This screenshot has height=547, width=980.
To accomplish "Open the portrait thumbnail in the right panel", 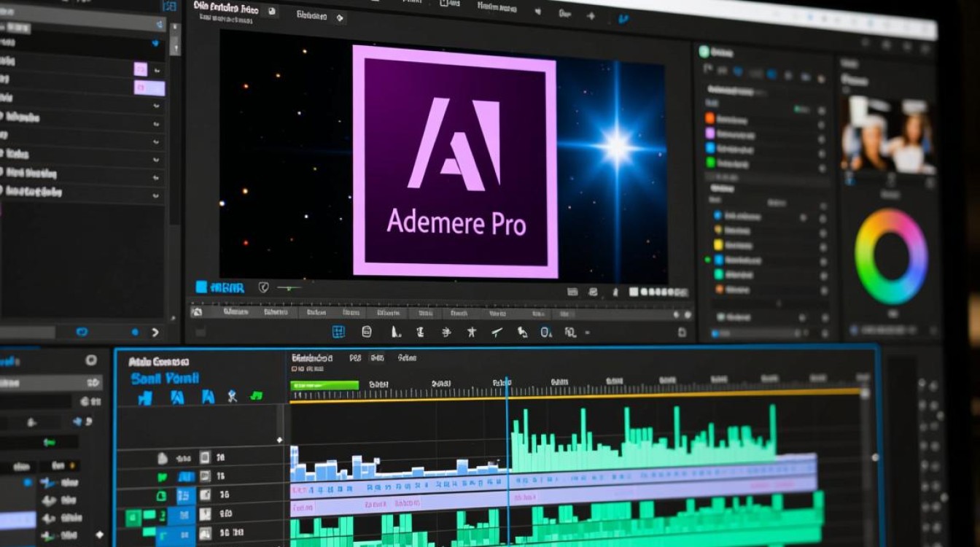I will pyautogui.click(x=890, y=135).
